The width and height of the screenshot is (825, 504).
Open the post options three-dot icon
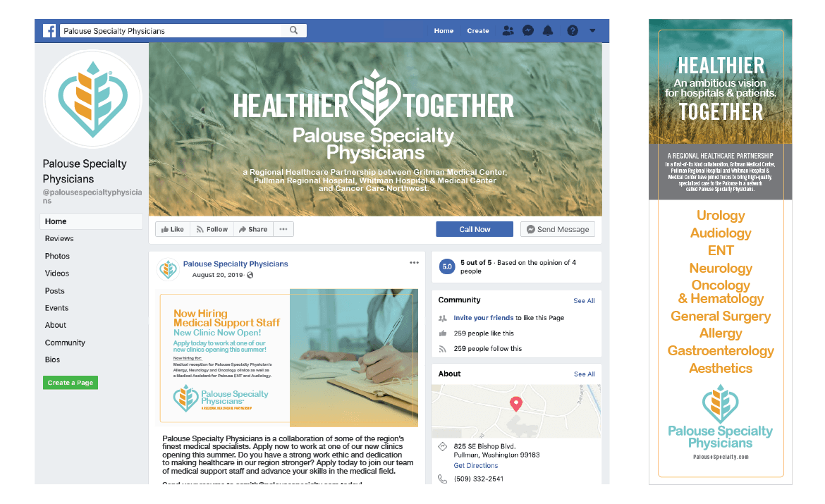click(414, 263)
